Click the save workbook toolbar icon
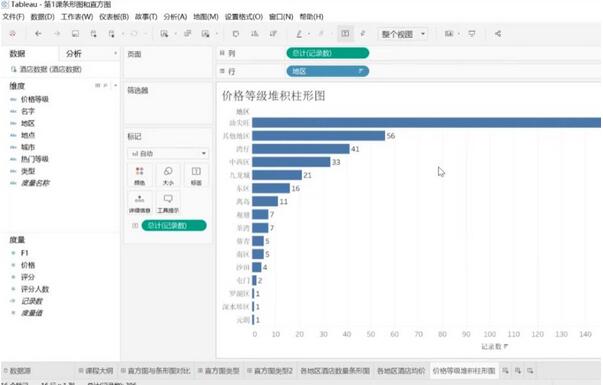The width and height of the screenshot is (603, 385). point(75,34)
